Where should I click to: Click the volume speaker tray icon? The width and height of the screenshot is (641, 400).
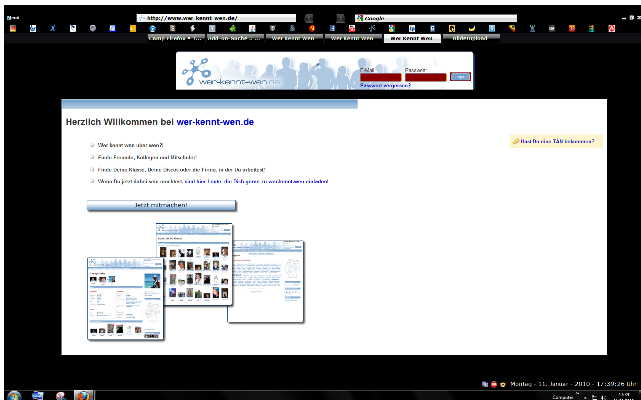pos(603,397)
